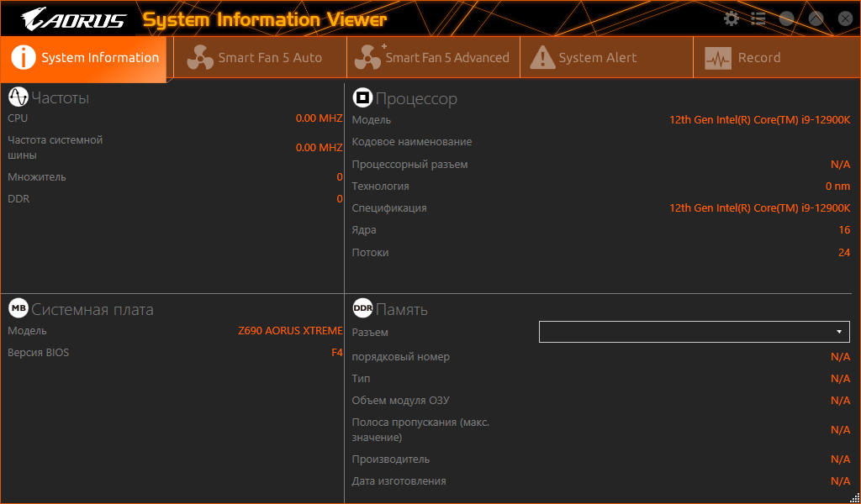This screenshot has width=861, height=504.
Task: Minimize the window with the round button
Action: click(786, 18)
